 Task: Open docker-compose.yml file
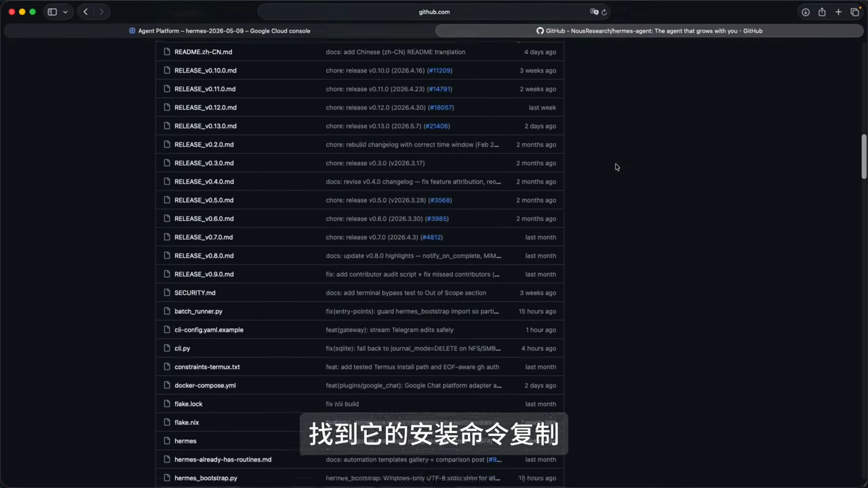205,386
